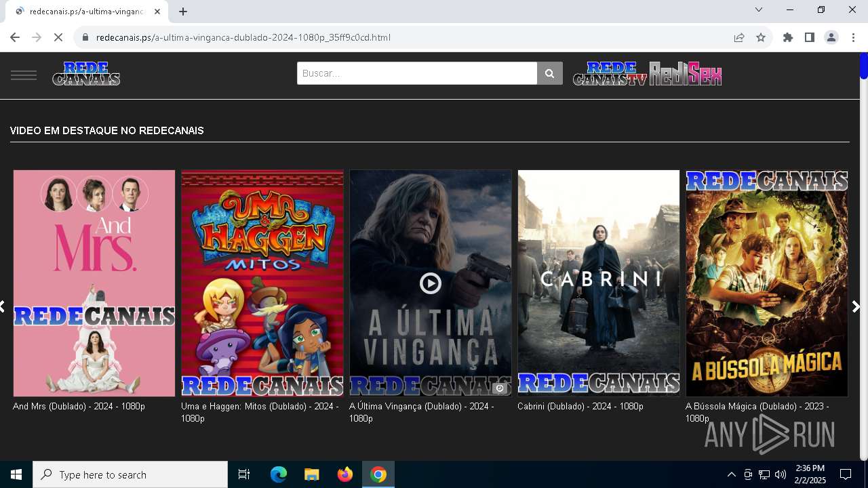Click the Video em Destaque no RedeCanais heading
The width and height of the screenshot is (868, 488).
click(107, 131)
